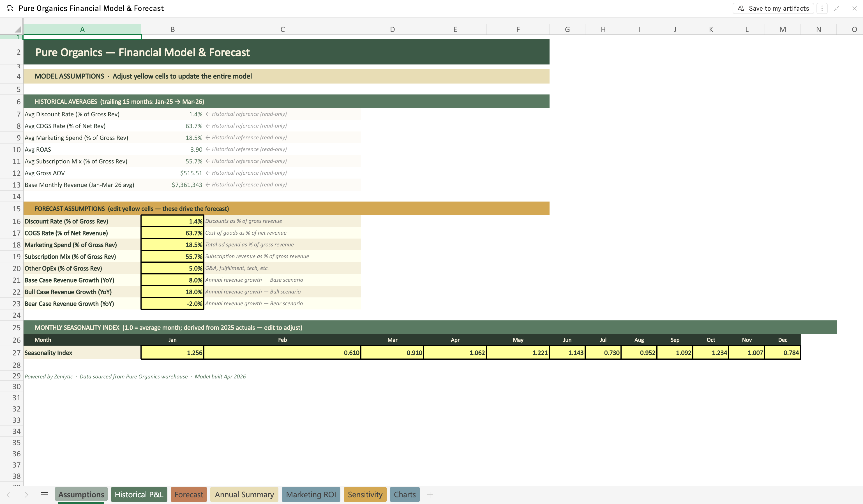Add a new sheet with plus icon
The height and width of the screenshot is (504, 863).
(x=430, y=494)
